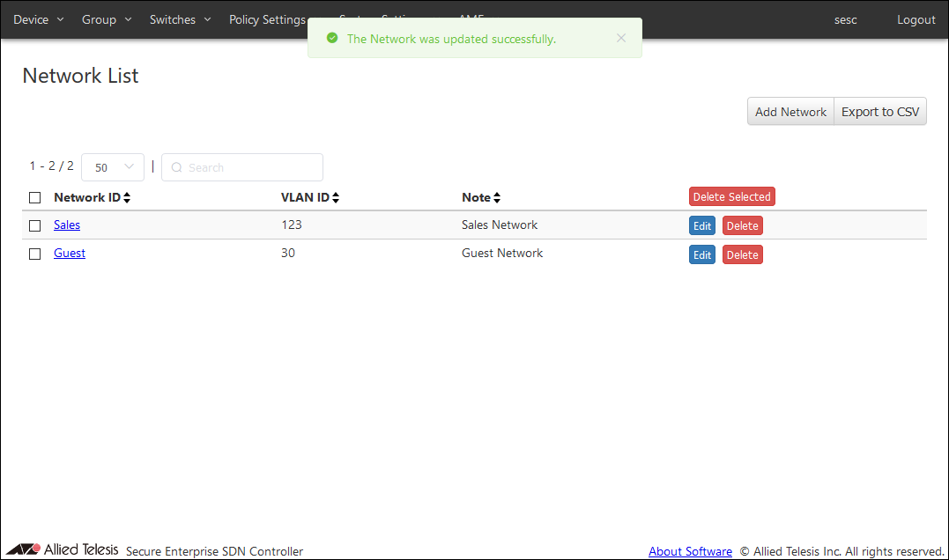Click the Allied Telesis logo

63,549
